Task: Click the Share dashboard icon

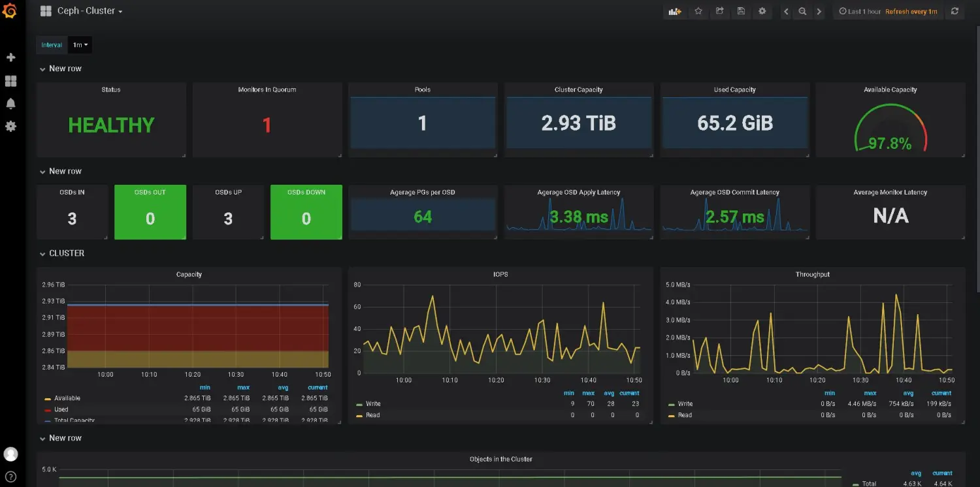Action: [x=720, y=11]
